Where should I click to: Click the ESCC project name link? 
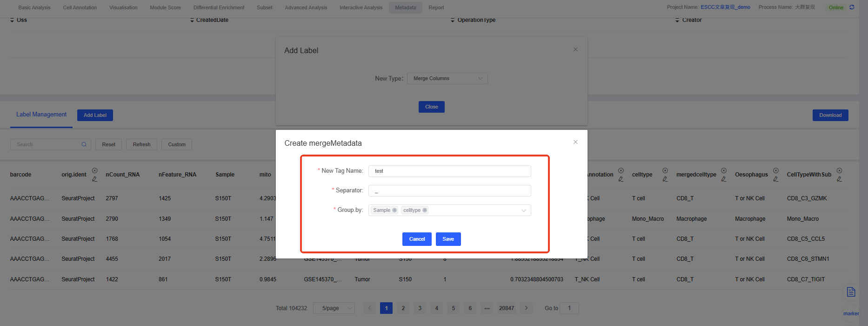coord(725,7)
